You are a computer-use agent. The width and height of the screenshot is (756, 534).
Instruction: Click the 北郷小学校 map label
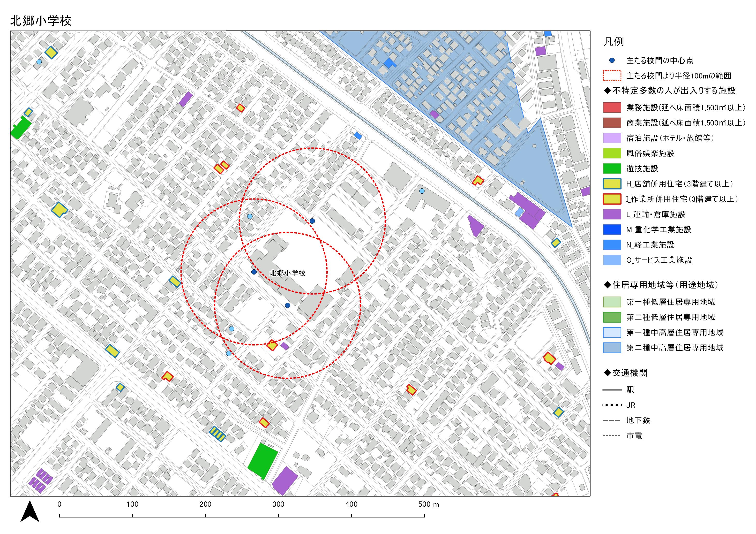coord(287,273)
